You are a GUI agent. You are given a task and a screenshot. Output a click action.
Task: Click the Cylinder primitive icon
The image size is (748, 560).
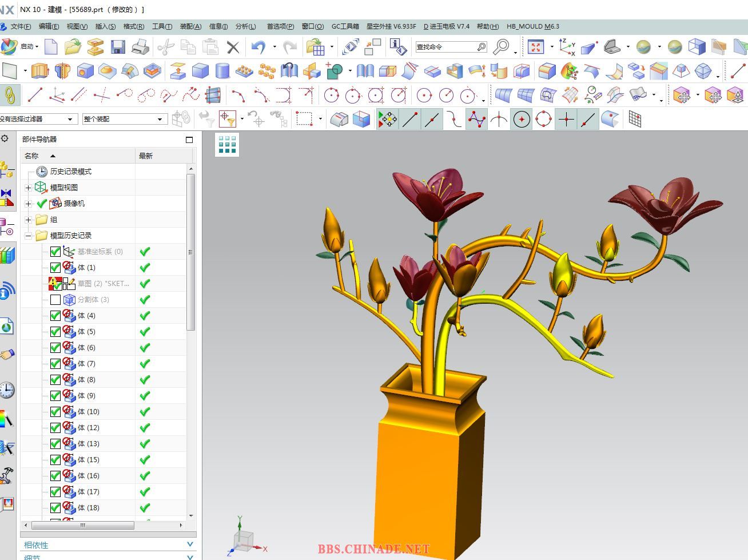222,71
